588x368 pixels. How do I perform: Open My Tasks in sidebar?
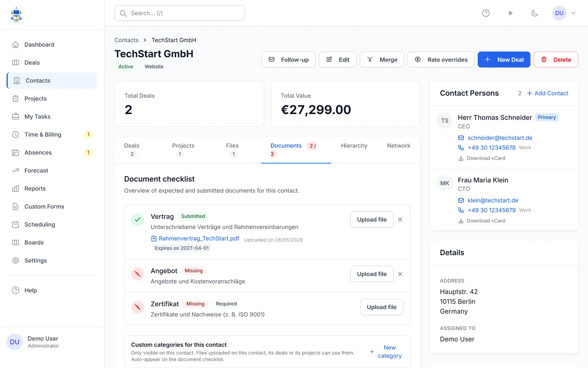[52, 117]
